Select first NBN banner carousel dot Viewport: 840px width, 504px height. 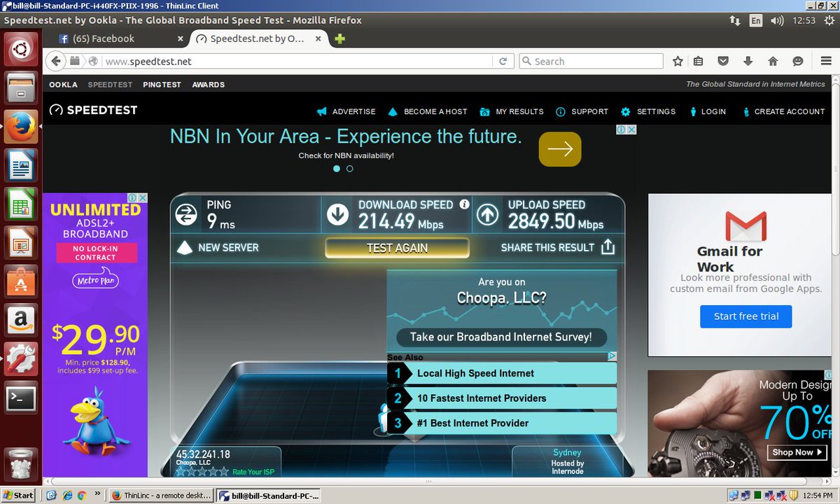pos(337,169)
